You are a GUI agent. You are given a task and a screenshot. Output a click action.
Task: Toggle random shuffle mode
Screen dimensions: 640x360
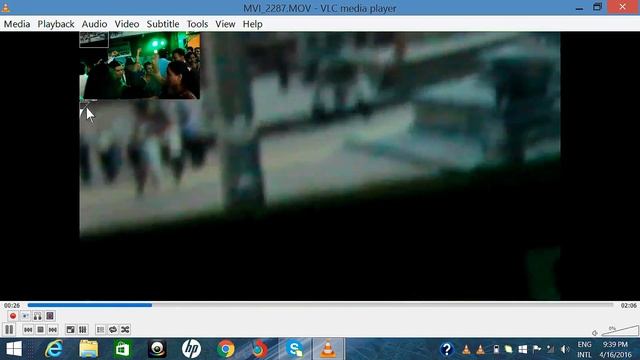click(125, 329)
